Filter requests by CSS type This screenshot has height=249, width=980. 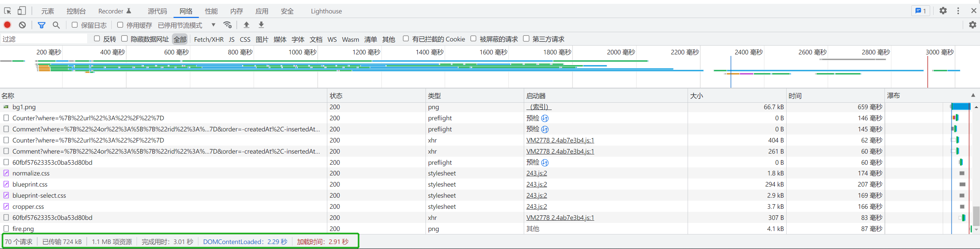(245, 39)
